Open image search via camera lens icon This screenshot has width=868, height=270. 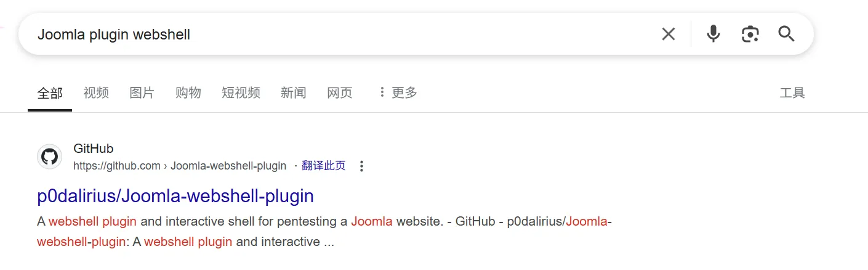pyautogui.click(x=750, y=34)
